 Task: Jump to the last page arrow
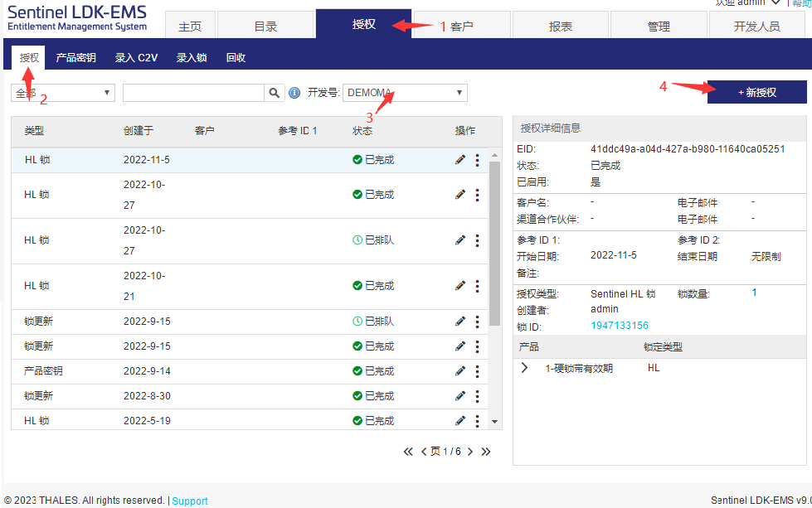[x=486, y=452]
